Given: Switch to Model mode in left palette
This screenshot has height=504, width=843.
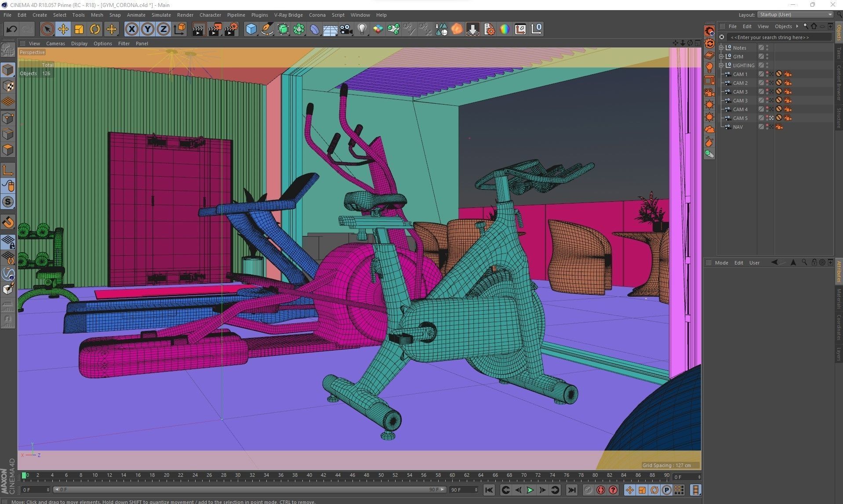Looking at the screenshot, I should coord(8,70).
